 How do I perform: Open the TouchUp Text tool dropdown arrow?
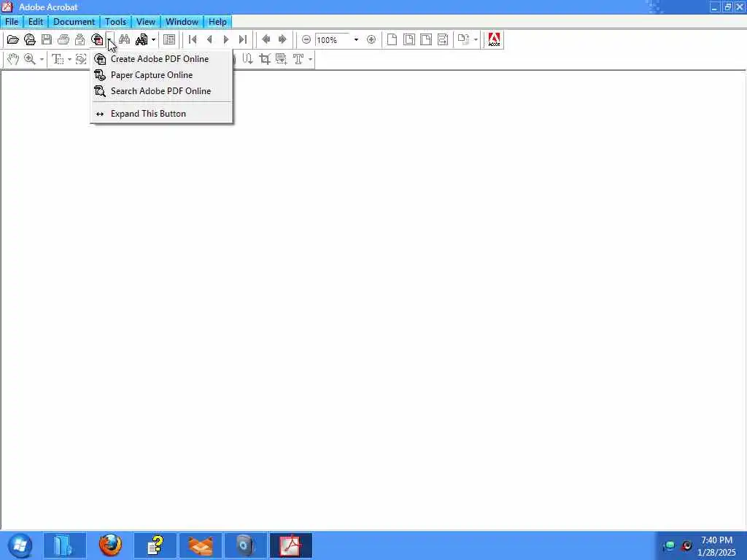click(310, 60)
